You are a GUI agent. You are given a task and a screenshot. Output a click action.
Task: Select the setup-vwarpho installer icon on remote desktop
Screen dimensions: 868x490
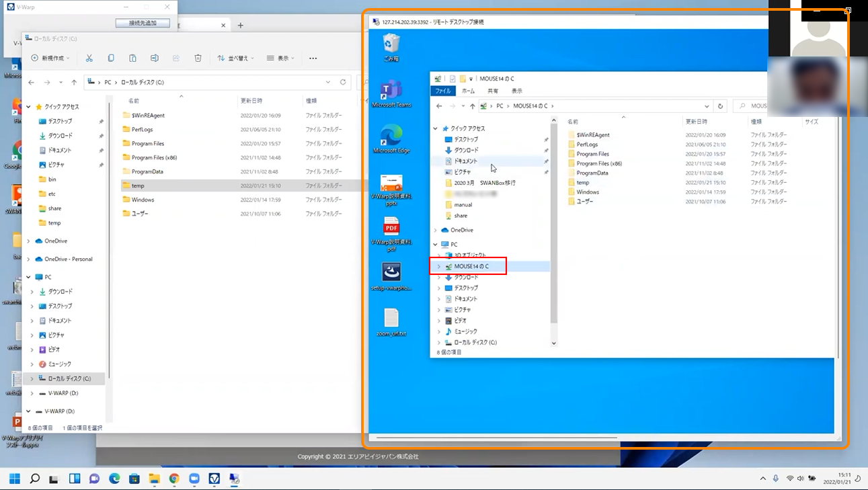391,276
